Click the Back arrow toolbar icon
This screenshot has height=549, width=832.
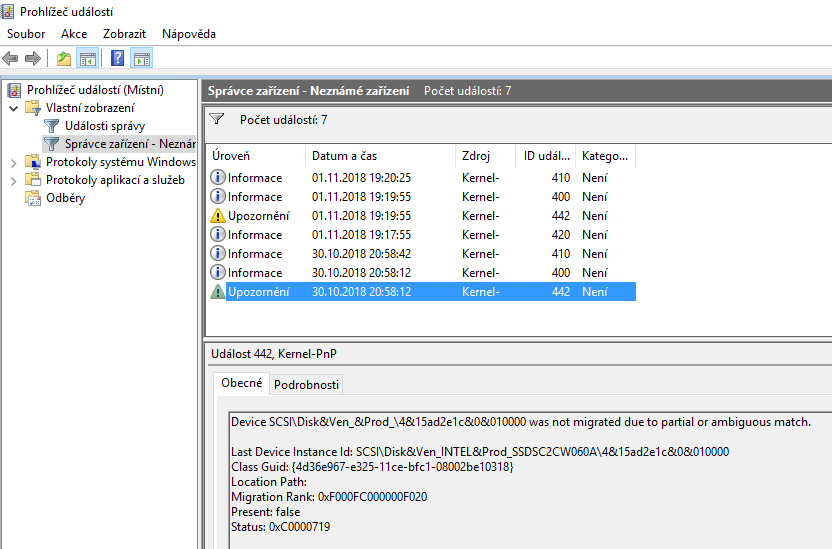[x=10, y=58]
